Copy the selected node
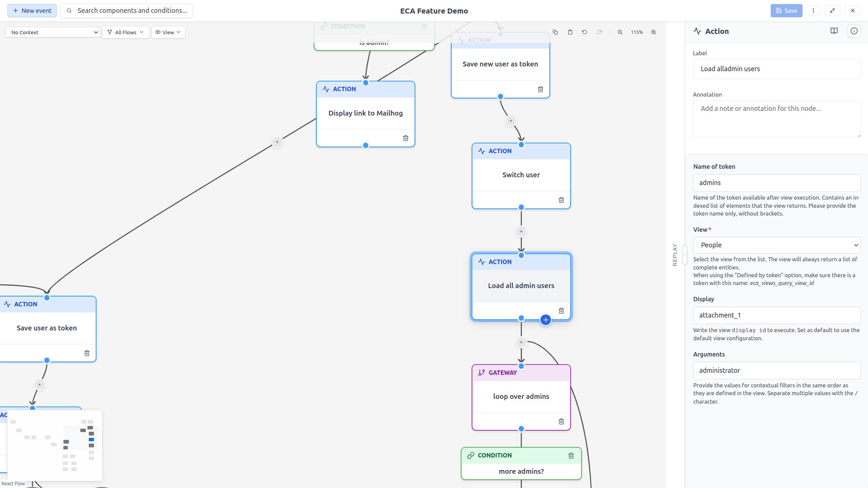Image resolution: width=868 pixels, height=488 pixels. pyautogui.click(x=555, y=32)
